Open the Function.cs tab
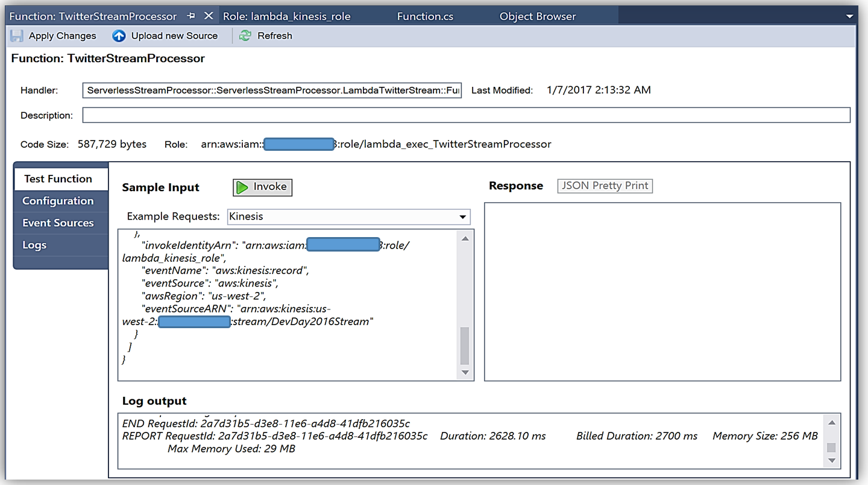 (x=425, y=16)
